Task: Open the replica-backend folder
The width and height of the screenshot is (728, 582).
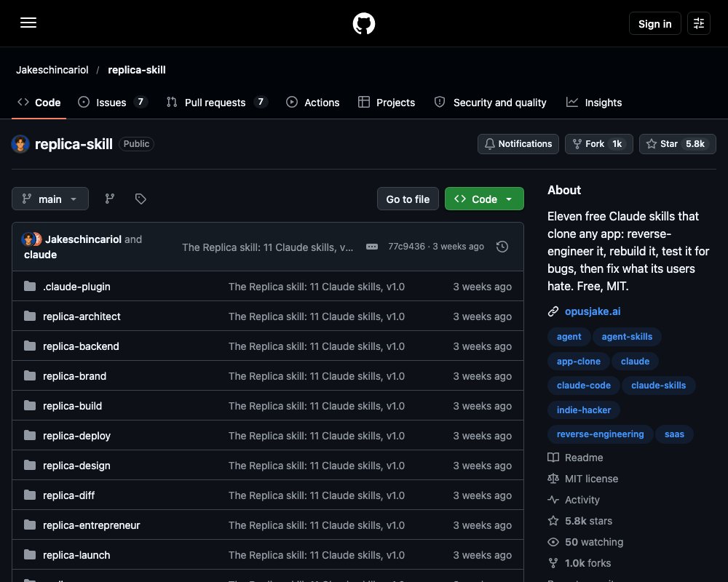Action: 81,346
